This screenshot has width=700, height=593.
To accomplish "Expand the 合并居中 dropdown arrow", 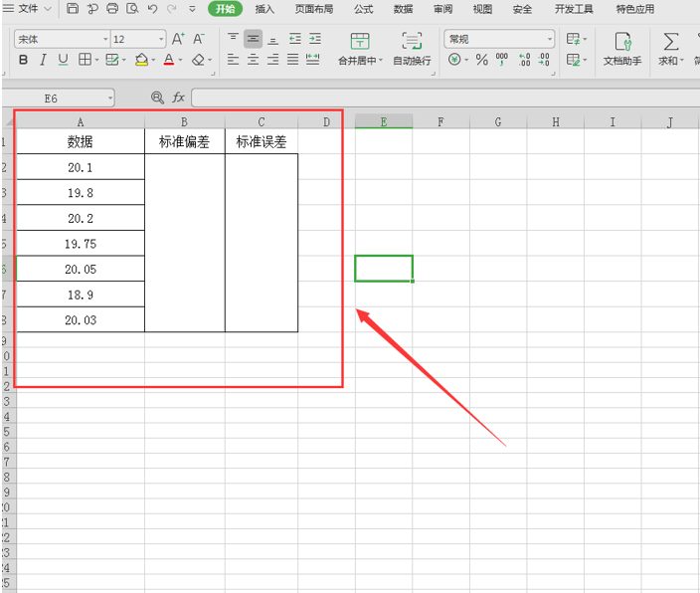I will tap(381, 60).
